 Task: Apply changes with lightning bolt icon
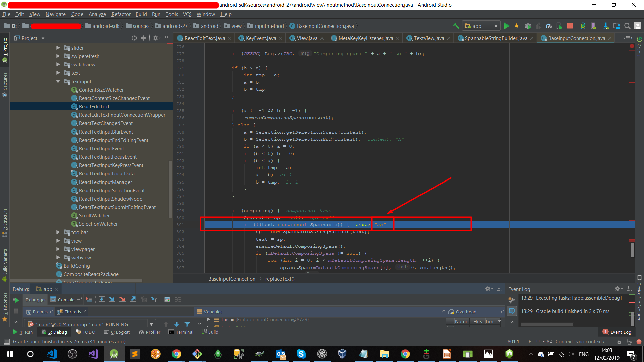(x=517, y=26)
